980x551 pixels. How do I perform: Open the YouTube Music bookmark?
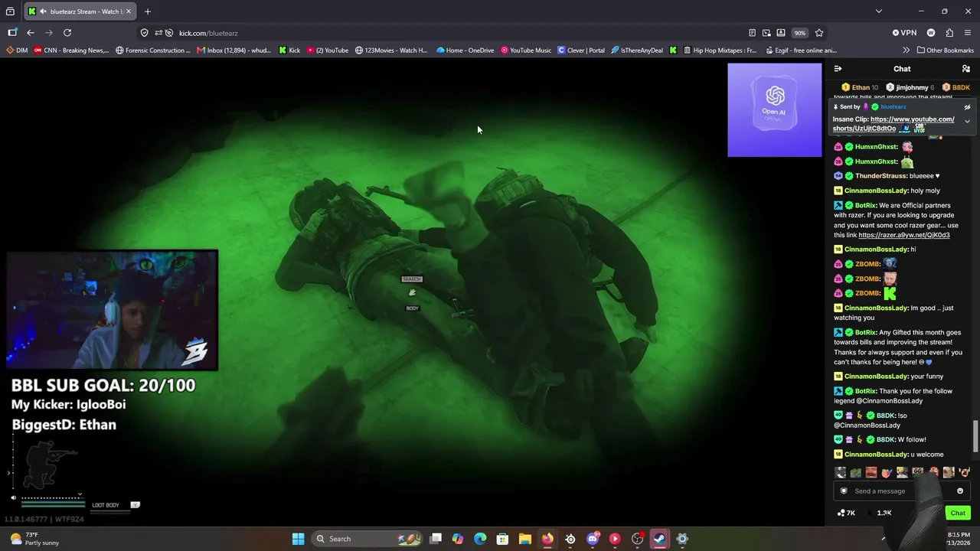click(526, 51)
